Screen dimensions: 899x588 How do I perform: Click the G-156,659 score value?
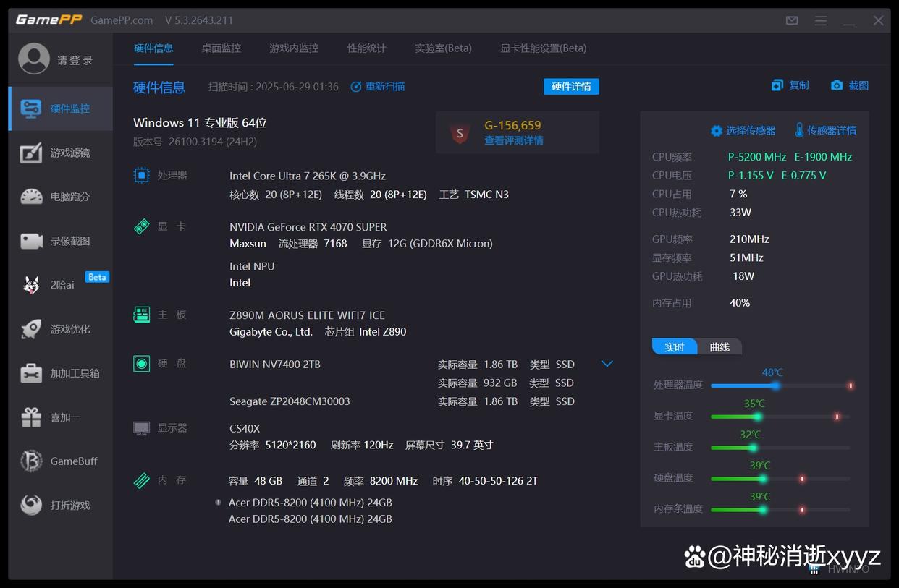(512, 125)
